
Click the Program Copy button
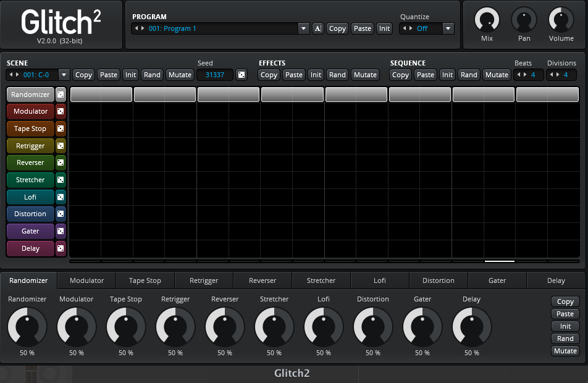click(x=337, y=28)
